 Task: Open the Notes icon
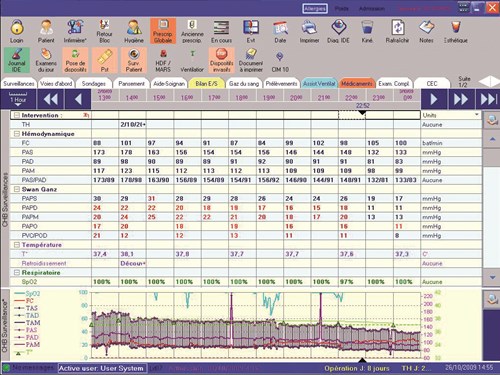pyautogui.click(x=426, y=31)
